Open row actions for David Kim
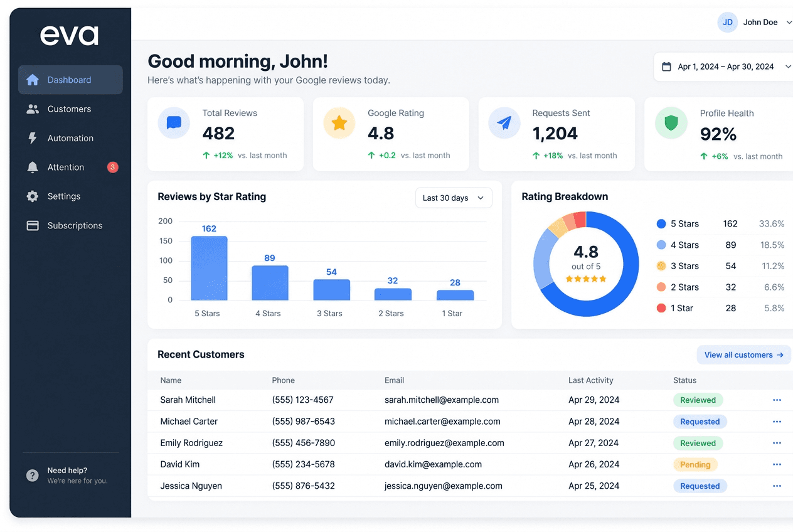The image size is (793, 532). pyautogui.click(x=777, y=464)
